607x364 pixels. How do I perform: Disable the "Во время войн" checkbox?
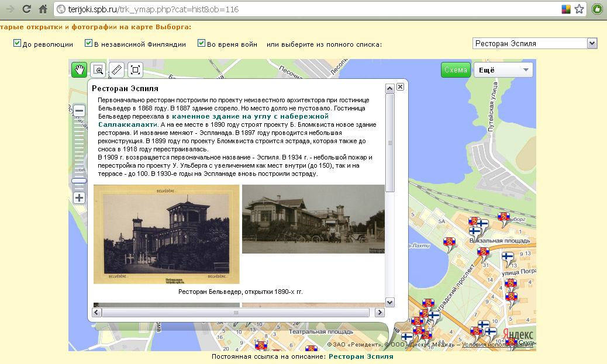202,43
